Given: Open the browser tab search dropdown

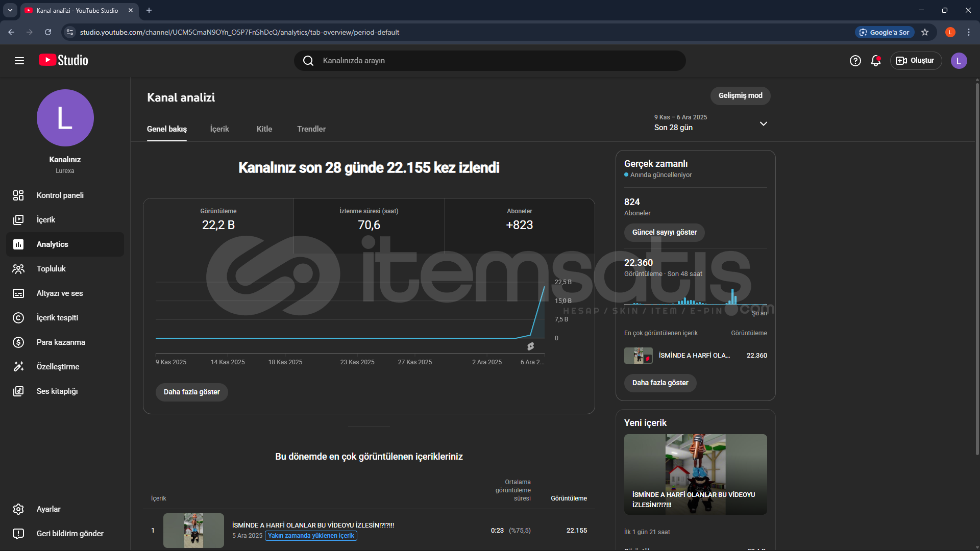Looking at the screenshot, I should pos(10,10).
